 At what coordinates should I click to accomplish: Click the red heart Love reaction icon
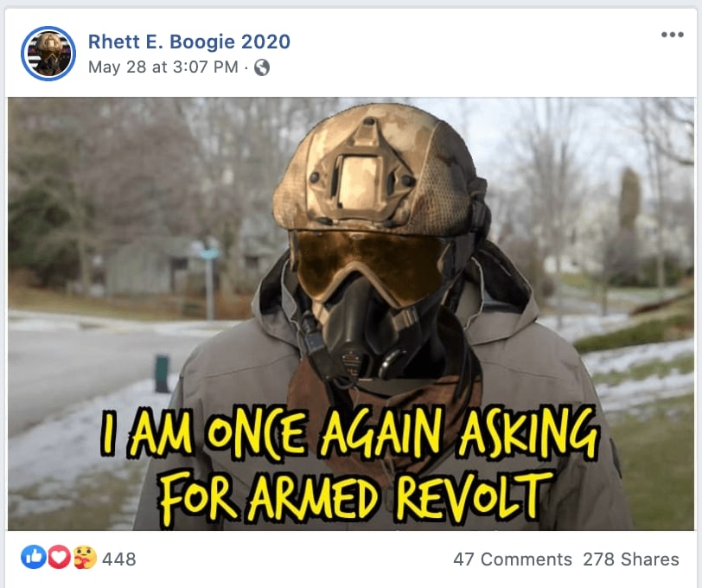59,558
